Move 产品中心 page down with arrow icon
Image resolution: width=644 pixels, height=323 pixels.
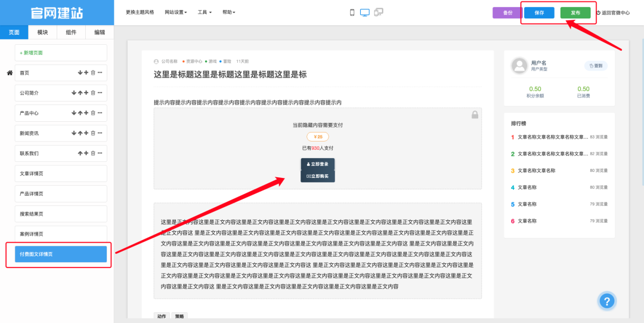pos(74,113)
